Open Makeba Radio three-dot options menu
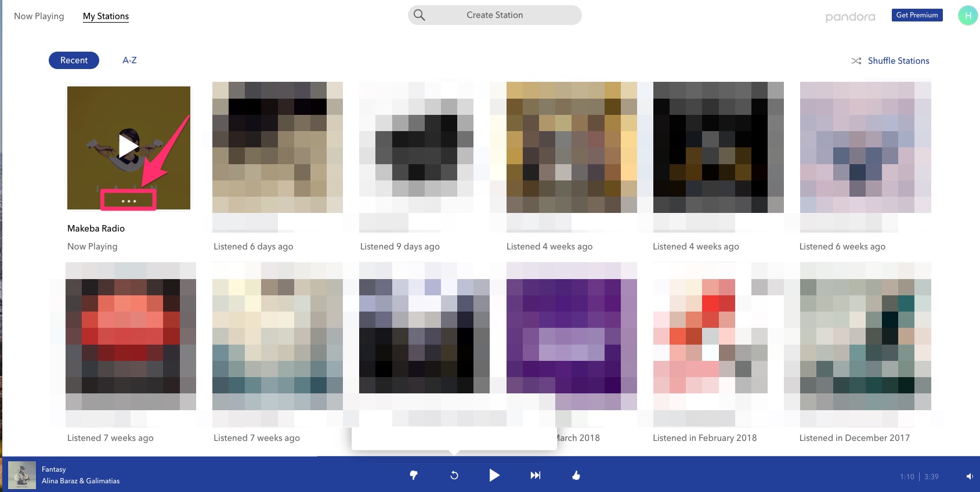 (129, 201)
